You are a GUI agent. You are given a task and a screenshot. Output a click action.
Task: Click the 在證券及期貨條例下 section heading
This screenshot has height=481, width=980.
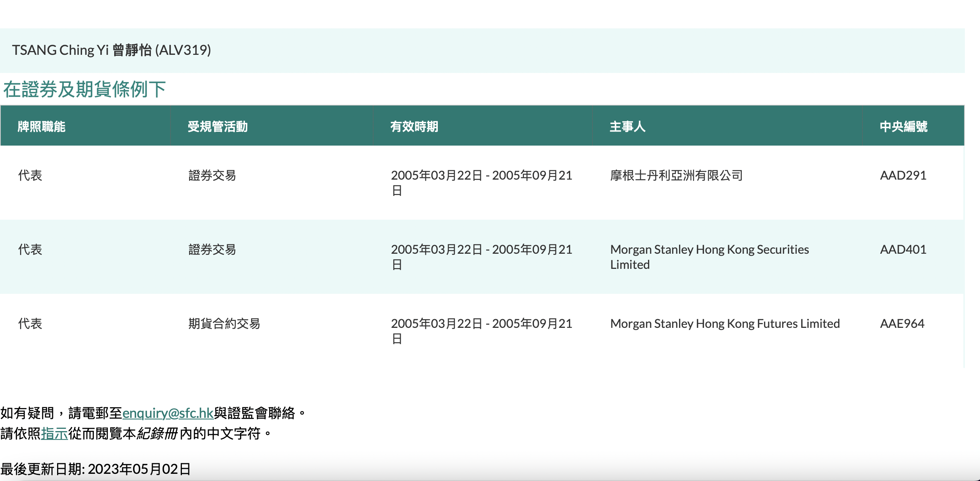click(x=84, y=89)
